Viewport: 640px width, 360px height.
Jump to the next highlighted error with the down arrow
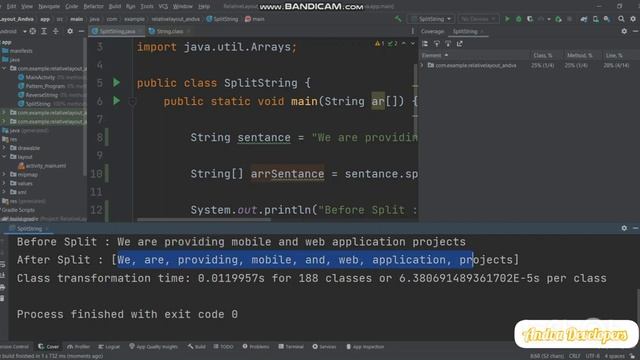(413, 43)
